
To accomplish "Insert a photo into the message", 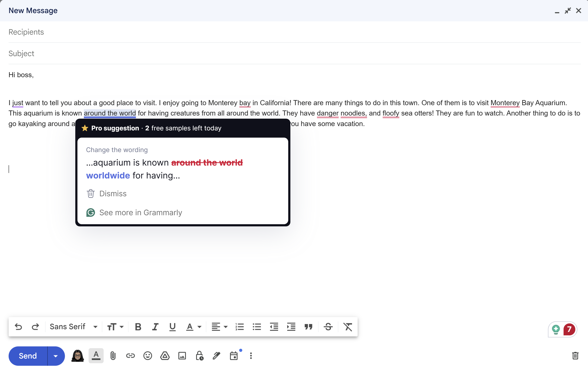I will (182, 356).
